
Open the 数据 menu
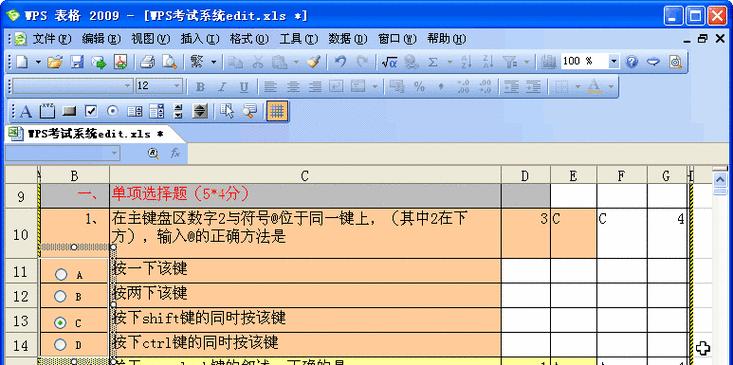[x=347, y=39]
